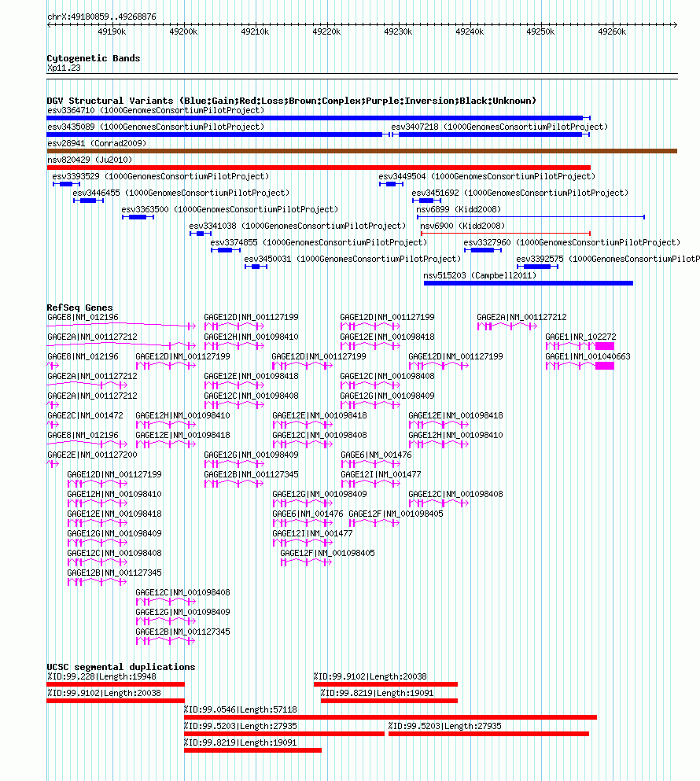This screenshot has width=700, height=781.
Task: Select the esv3407218 variant label
Action: coord(499,127)
